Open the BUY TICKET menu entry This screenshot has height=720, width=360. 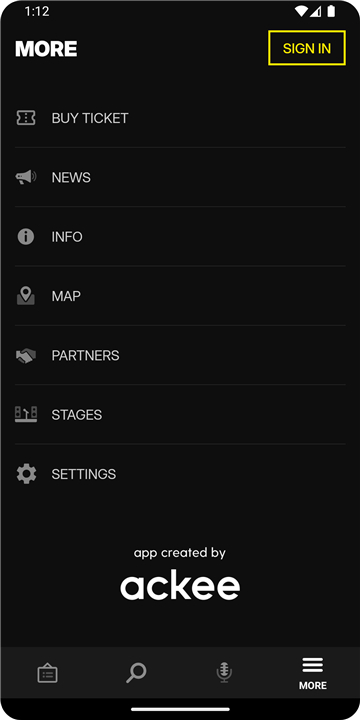click(x=180, y=118)
